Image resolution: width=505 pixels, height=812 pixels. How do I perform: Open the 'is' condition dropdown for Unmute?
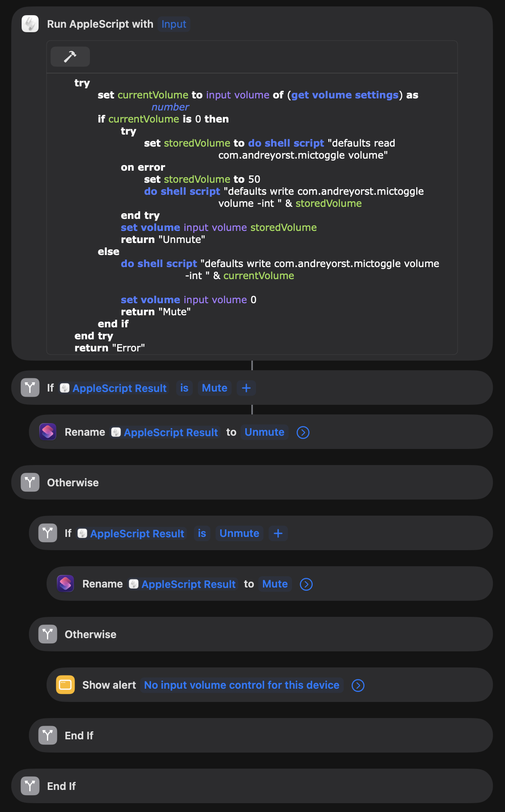pos(202,533)
